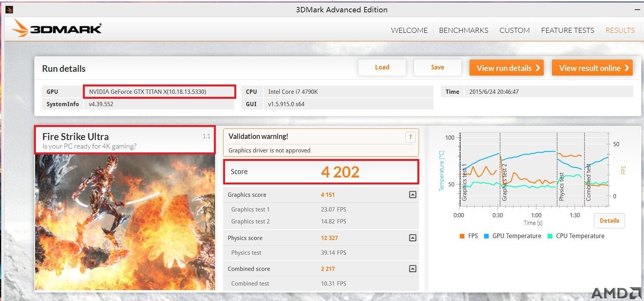
Task: Click the Fire Strike Ultra title
Action: [76, 137]
